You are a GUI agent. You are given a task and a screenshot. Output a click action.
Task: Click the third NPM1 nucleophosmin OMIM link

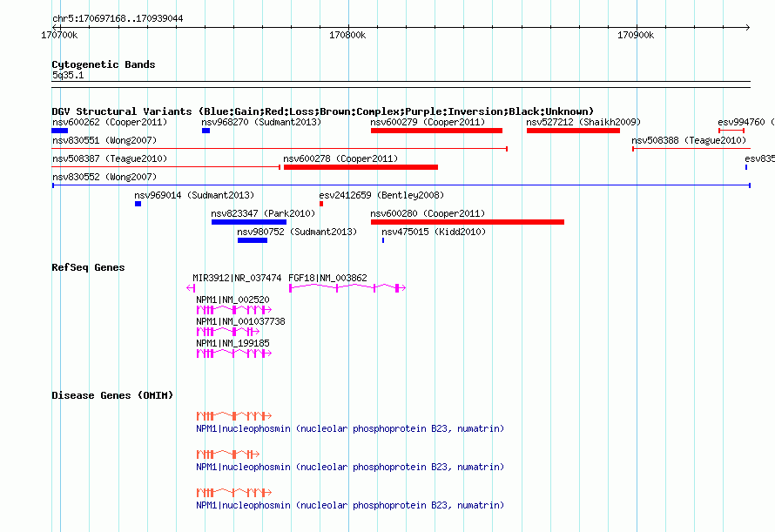pos(350,505)
